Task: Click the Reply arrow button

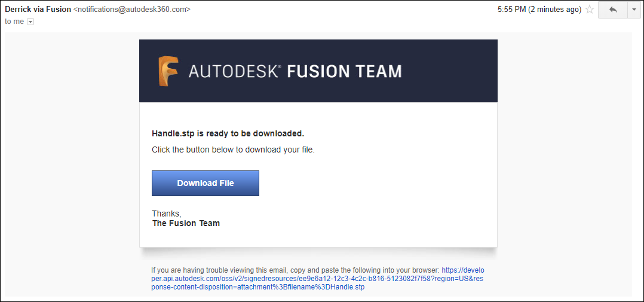Action: (x=612, y=10)
